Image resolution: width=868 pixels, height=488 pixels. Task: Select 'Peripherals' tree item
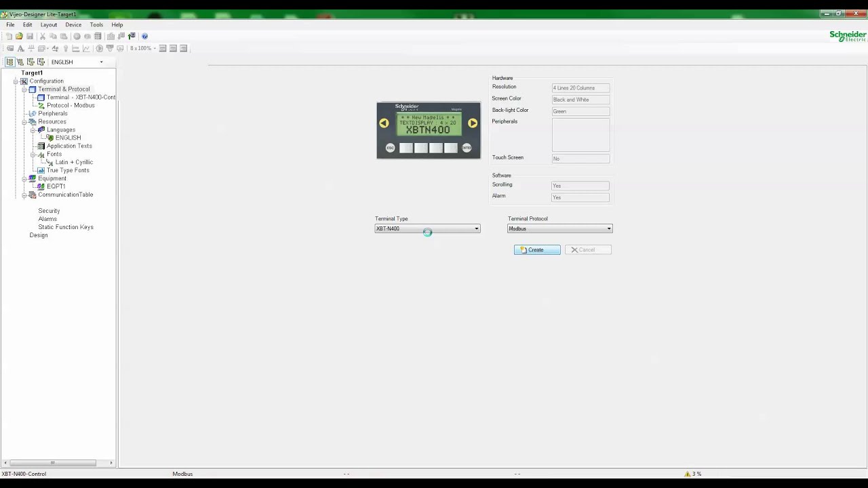coord(53,113)
